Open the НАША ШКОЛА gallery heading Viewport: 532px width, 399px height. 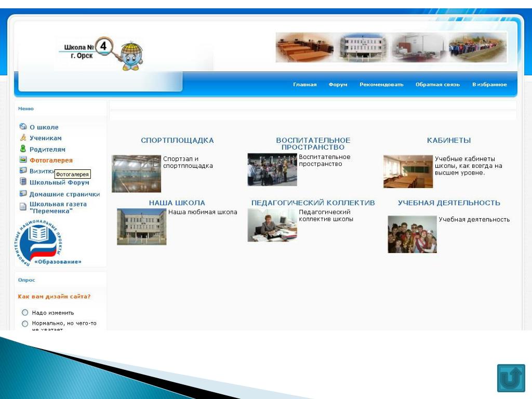click(x=177, y=203)
